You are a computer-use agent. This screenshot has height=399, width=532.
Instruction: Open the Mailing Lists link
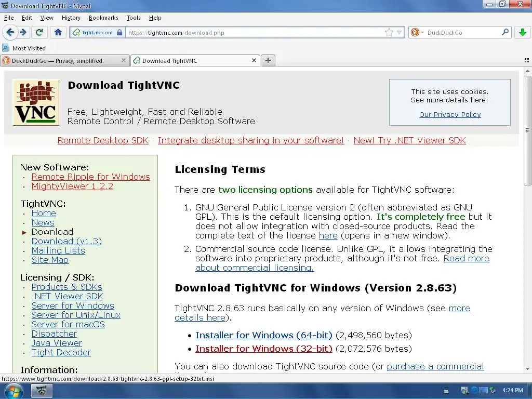pos(58,251)
